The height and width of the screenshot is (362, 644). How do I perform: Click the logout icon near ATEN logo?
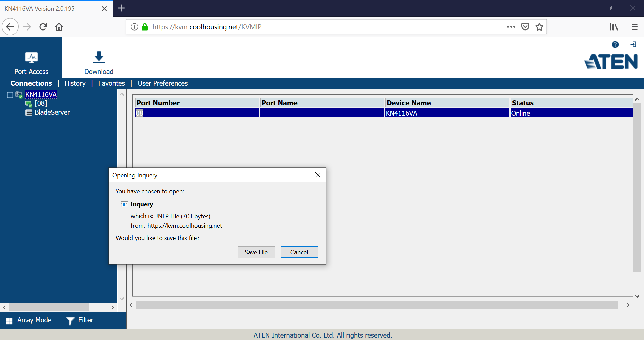click(633, 44)
